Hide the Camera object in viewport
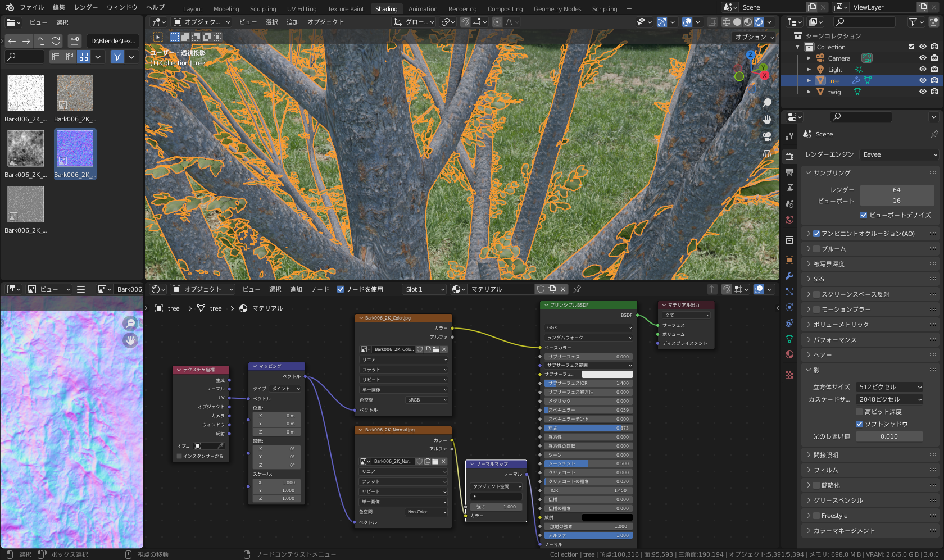The height and width of the screenshot is (560, 944). (923, 58)
